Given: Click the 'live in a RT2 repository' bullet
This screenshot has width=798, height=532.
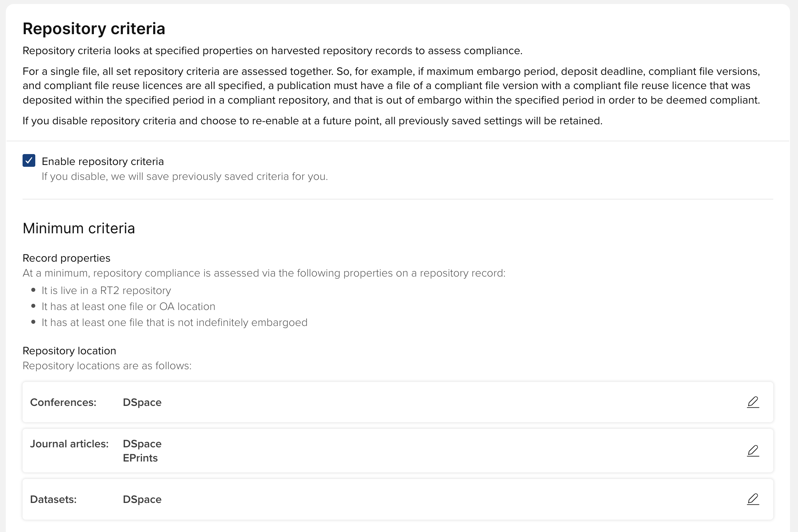Looking at the screenshot, I should click(106, 290).
